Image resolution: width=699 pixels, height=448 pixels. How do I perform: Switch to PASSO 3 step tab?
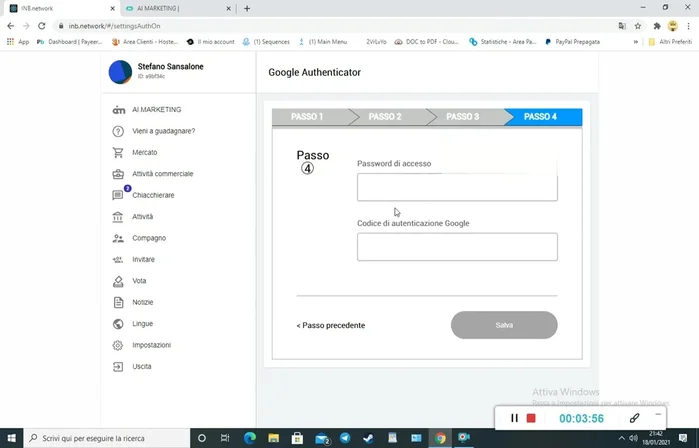coord(462,117)
